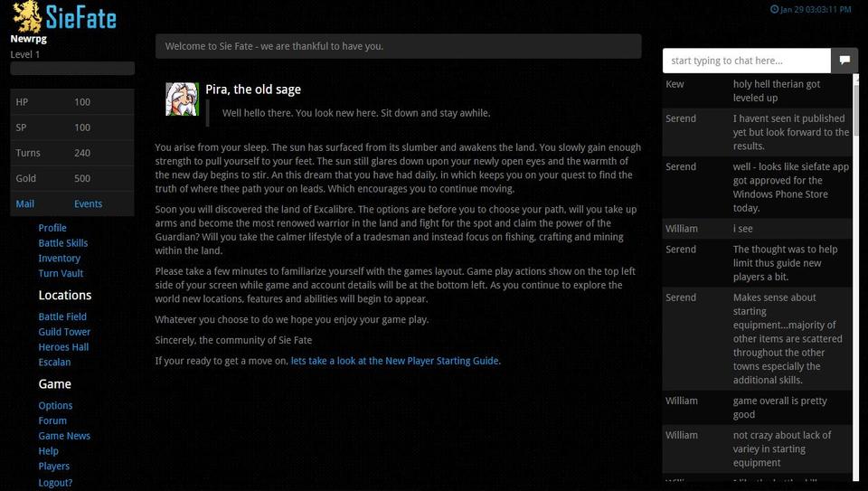This screenshot has height=491, width=868.
Task: Visit the Turn Vault
Action: 61,273
